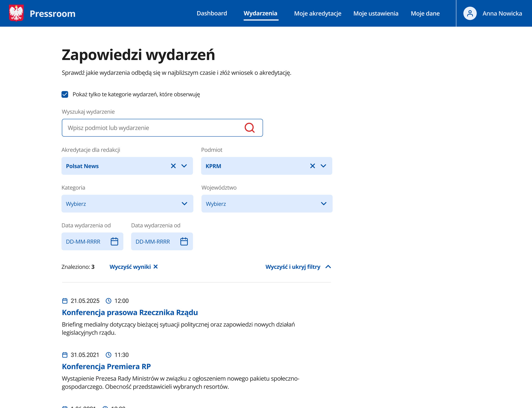This screenshot has height=408, width=532.
Task: Click the red search magnifier icon
Action: (x=249, y=128)
